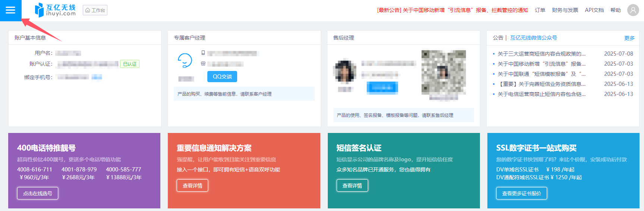Open the 订单 menu item
The width and height of the screenshot is (644, 211).
pyautogui.click(x=540, y=10)
